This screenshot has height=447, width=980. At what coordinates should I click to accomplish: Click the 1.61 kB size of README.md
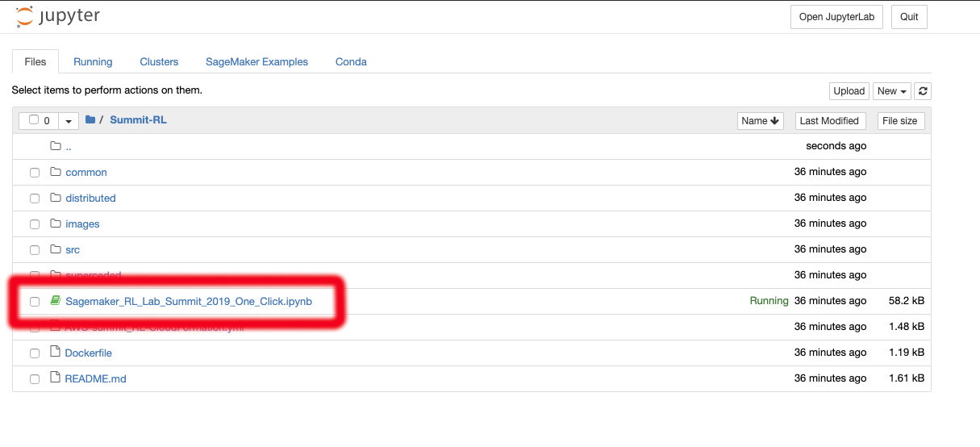tap(907, 378)
